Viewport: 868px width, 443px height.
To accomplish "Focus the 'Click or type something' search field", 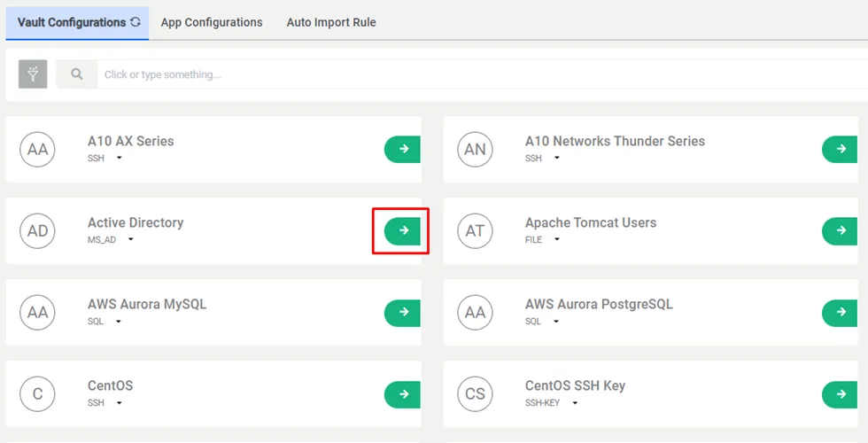I will click(x=483, y=74).
